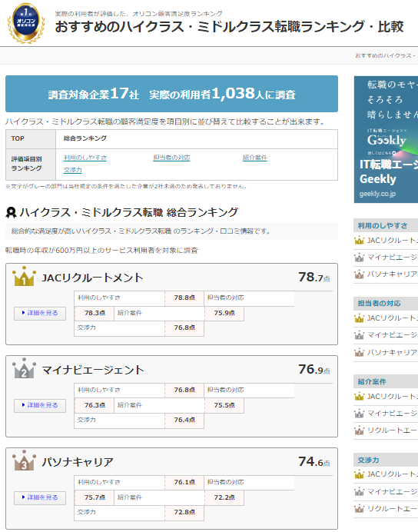Image resolution: width=418 pixels, height=532 pixels.
Task: Open JACリクルート entry under sidebar 担当者の対応
Action: coord(392,318)
